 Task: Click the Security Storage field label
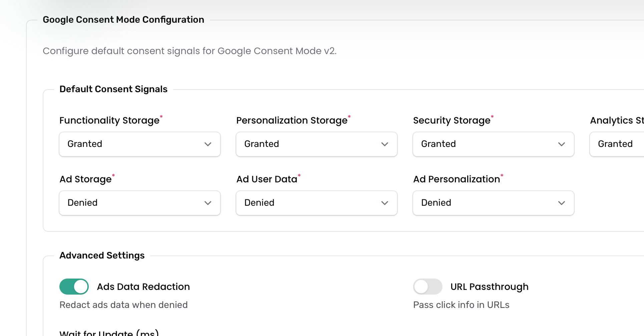pos(452,120)
